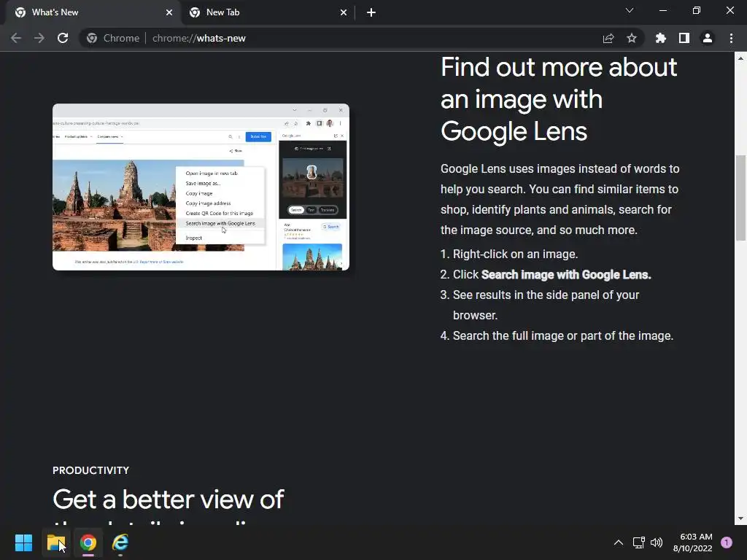Go back using the browser back arrow
This screenshot has width=747, height=560.
16,38
